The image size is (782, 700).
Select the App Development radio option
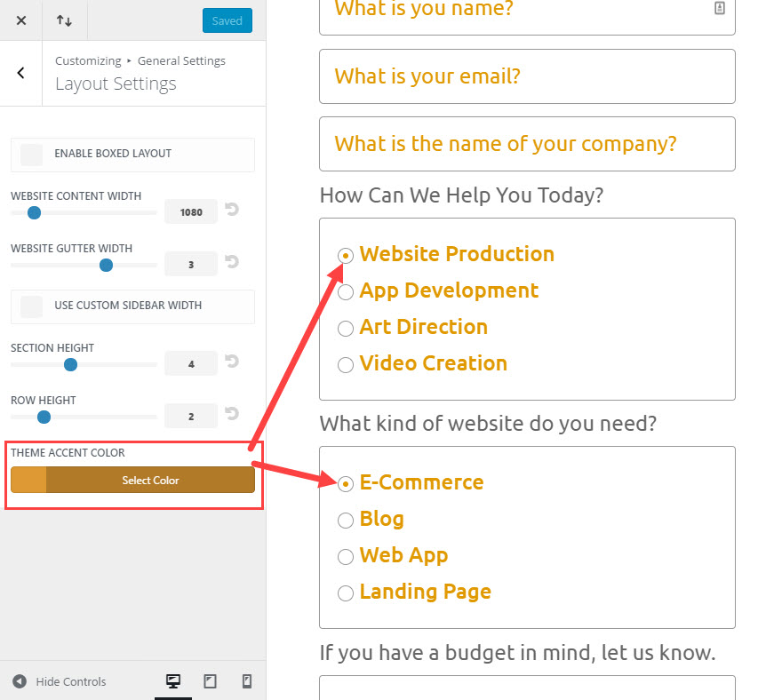[346, 291]
